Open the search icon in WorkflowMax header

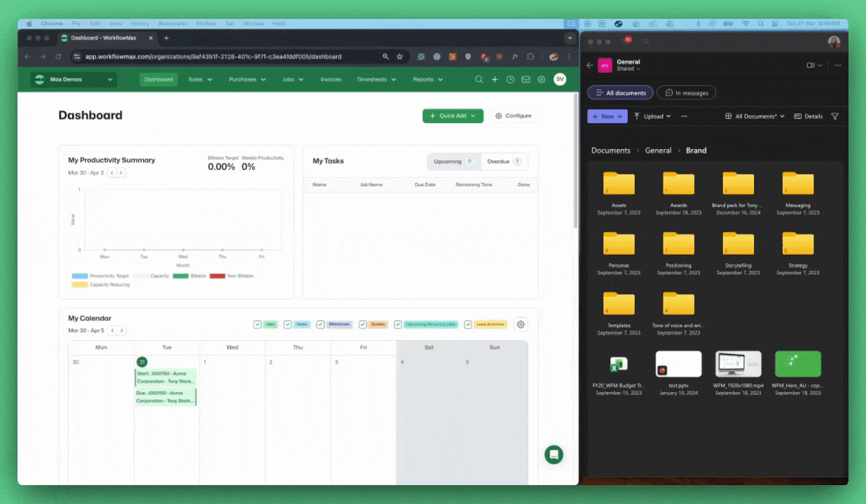click(x=479, y=80)
